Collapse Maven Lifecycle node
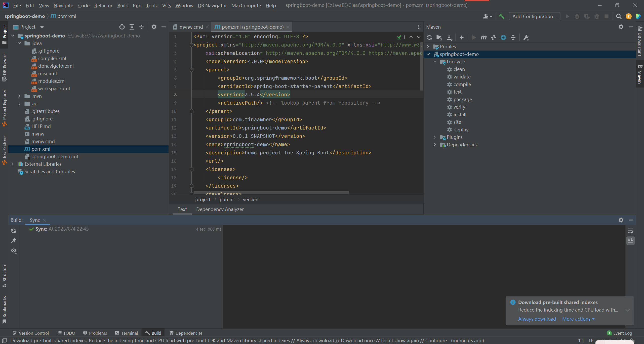This screenshot has width=644, height=344. coord(435,62)
